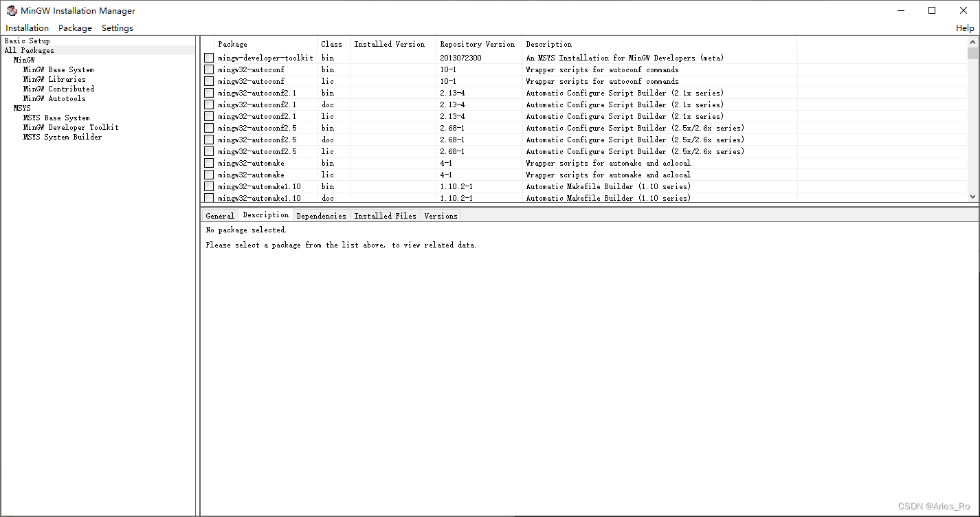The width and height of the screenshot is (980, 517).
Task: Open the Installation menu
Action: click(27, 27)
